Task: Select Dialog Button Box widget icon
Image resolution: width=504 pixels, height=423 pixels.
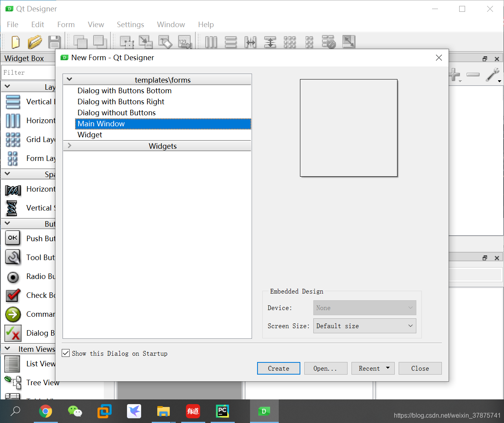Action: [13, 333]
